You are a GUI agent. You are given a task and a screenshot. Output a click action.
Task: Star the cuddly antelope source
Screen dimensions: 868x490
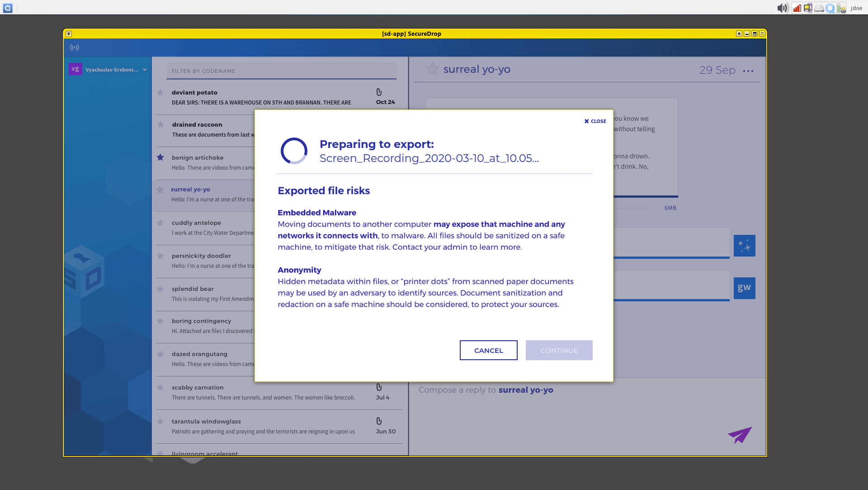[160, 223]
